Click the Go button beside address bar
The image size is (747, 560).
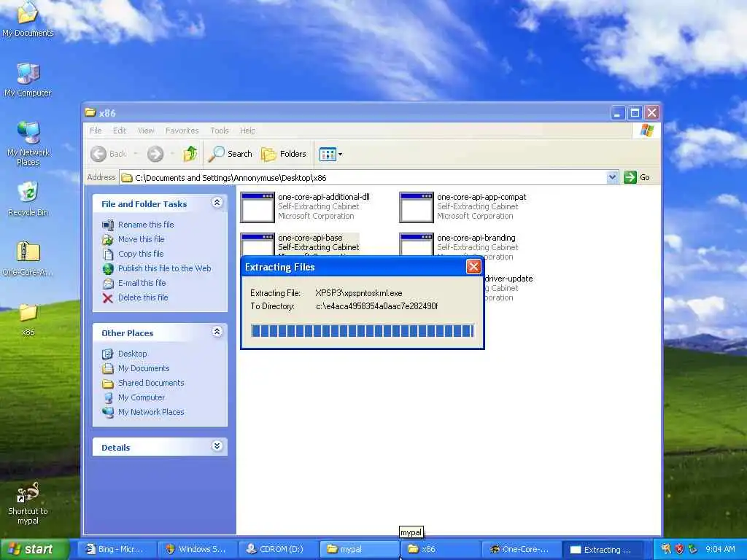coord(638,177)
